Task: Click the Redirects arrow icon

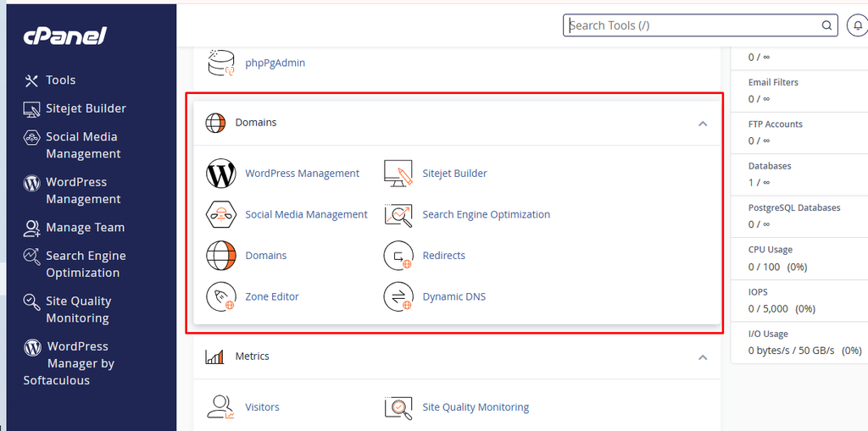Action: pyautogui.click(x=398, y=256)
